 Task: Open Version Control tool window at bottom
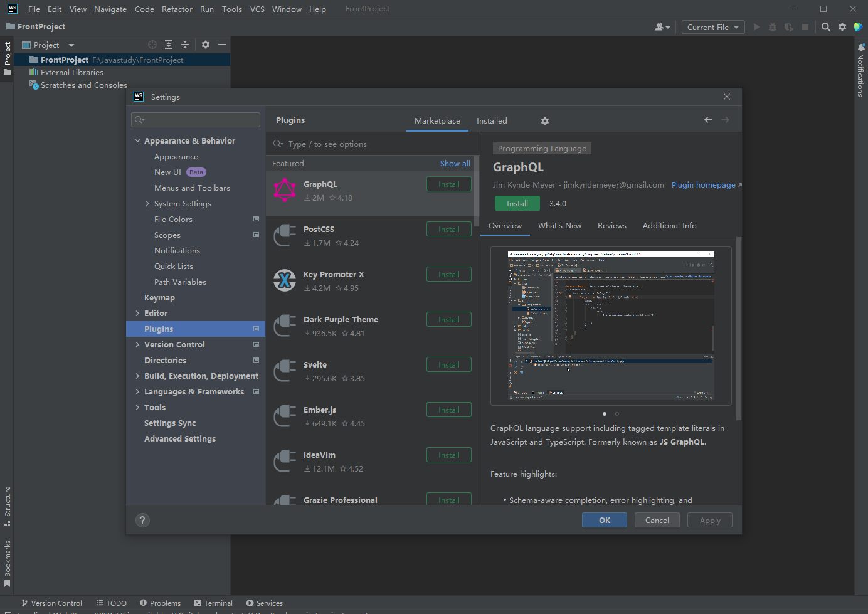(x=51, y=603)
